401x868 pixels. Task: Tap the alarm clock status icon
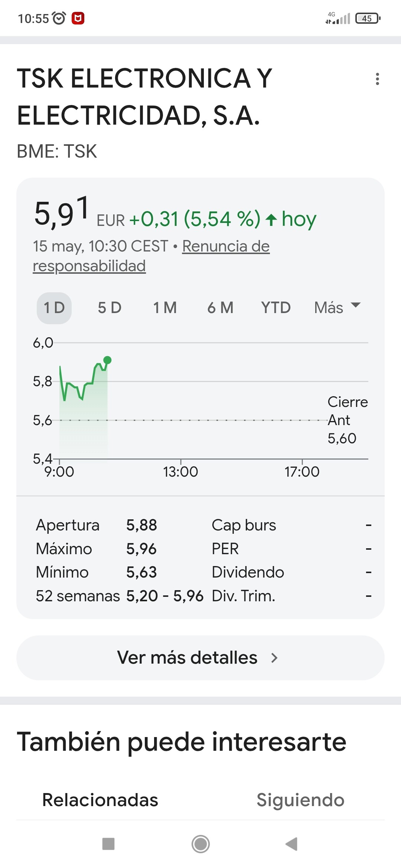59,18
